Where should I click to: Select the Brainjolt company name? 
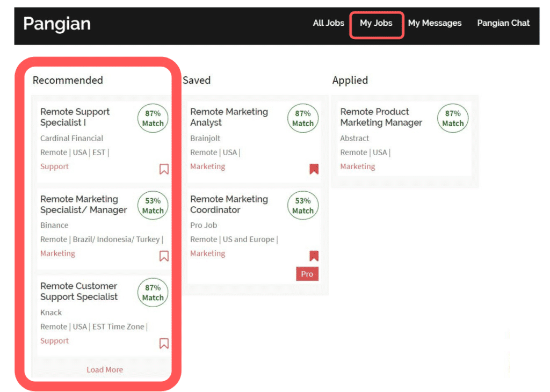[205, 138]
